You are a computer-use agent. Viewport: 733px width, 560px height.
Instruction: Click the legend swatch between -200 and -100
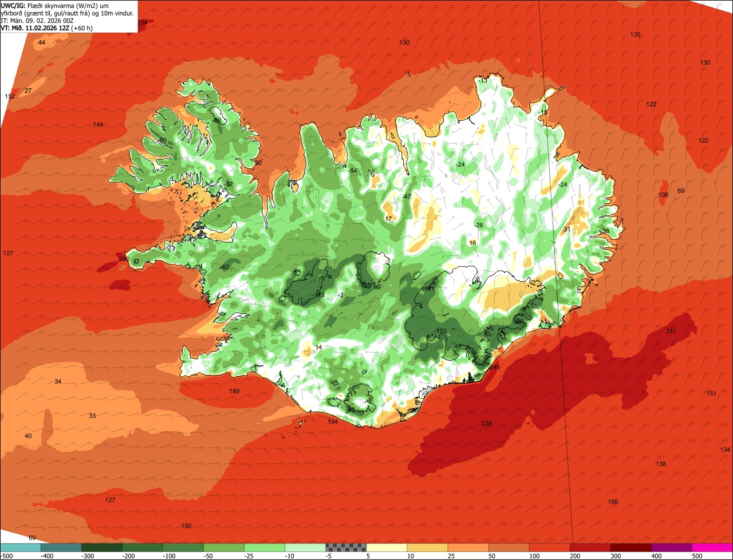[142, 547]
